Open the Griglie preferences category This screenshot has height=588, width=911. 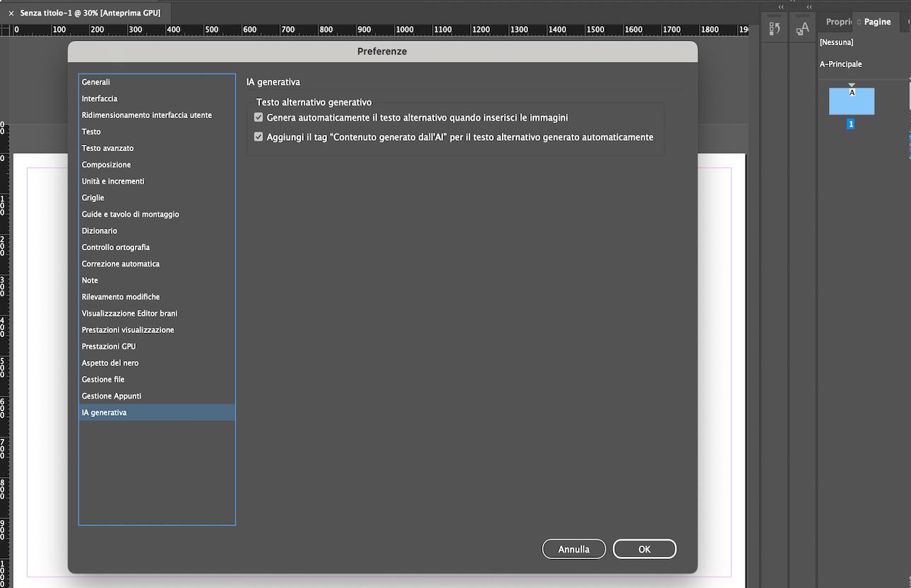(x=157, y=198)
